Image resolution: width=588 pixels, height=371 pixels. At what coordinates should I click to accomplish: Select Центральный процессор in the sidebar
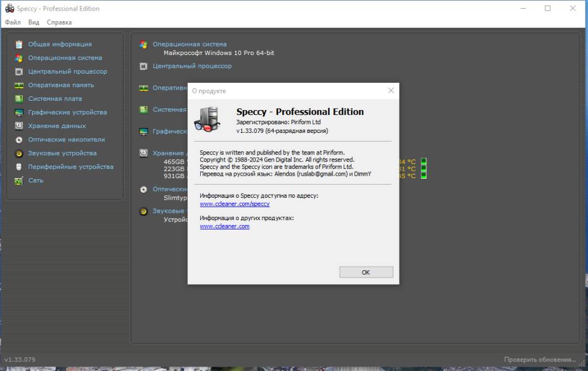coord(67,71)
